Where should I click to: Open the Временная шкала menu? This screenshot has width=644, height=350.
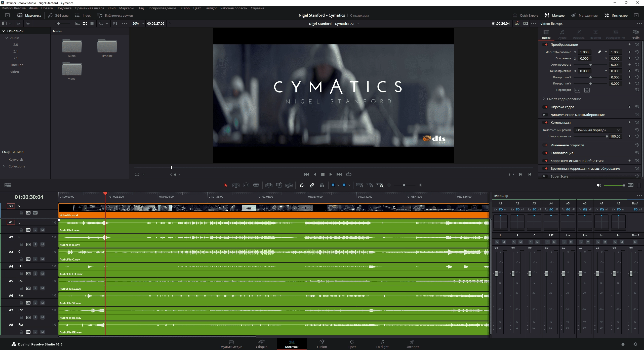(x=90, y=8)
